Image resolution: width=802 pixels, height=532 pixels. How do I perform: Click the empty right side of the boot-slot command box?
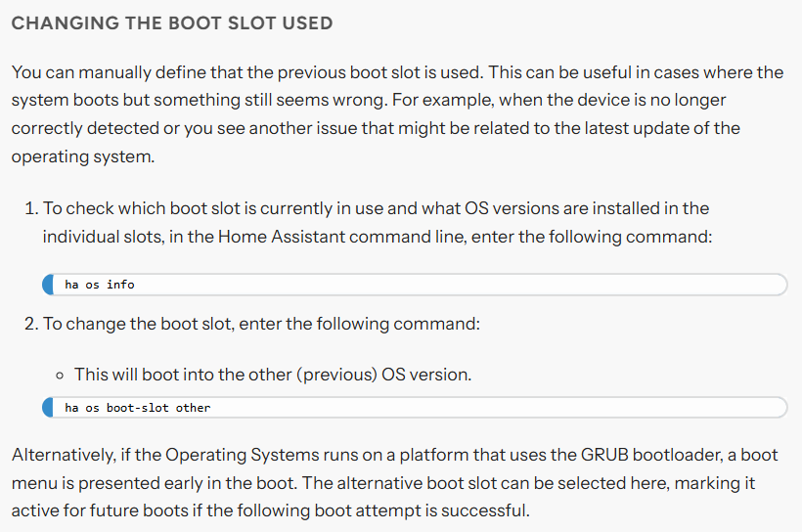[512, 407]
